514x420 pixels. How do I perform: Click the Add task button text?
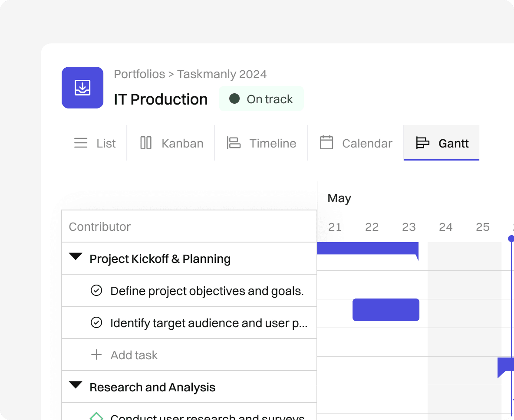click(134, 355)
